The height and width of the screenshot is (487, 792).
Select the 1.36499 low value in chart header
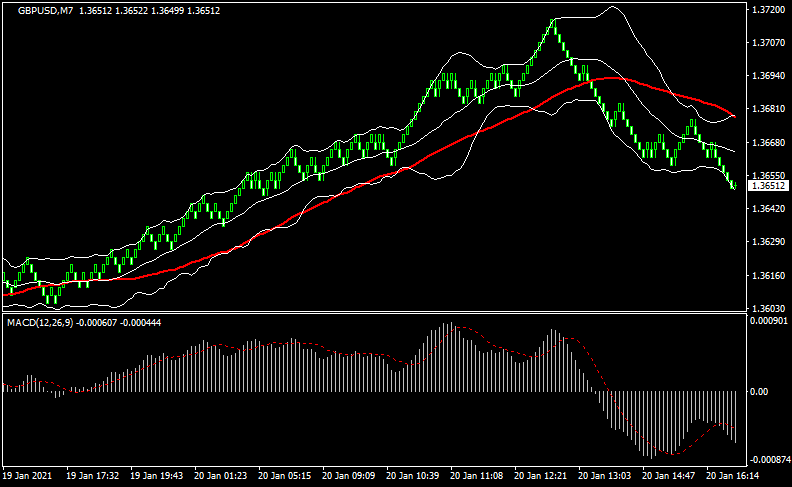click(168, 11)
